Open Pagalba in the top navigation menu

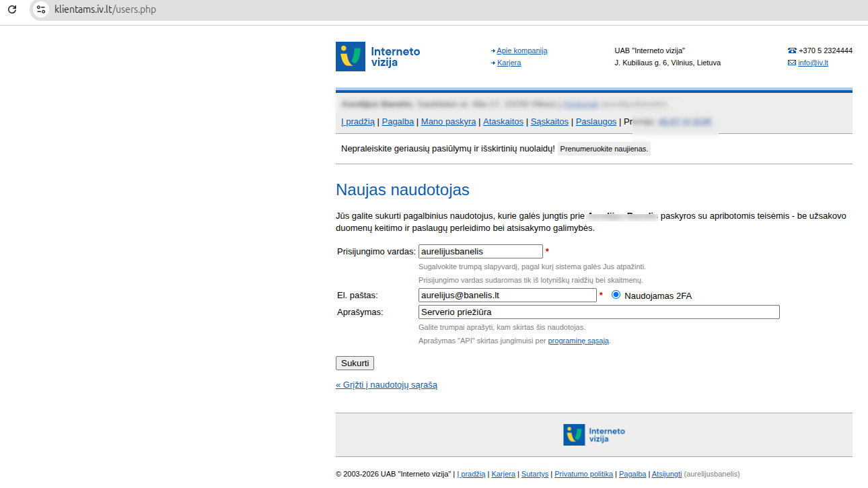(398, 122)
